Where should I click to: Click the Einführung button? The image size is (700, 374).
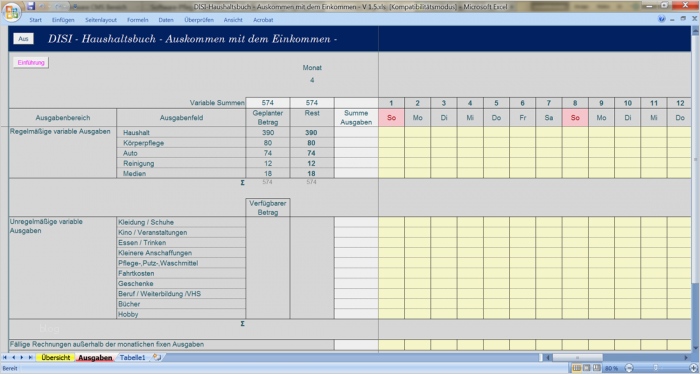coord(31,63)
